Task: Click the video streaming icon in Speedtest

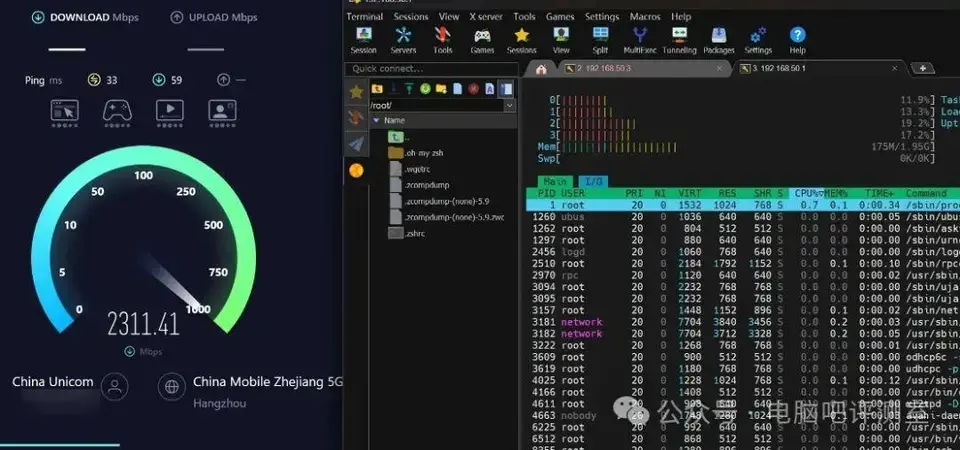Action: click(x=170, y=111)
